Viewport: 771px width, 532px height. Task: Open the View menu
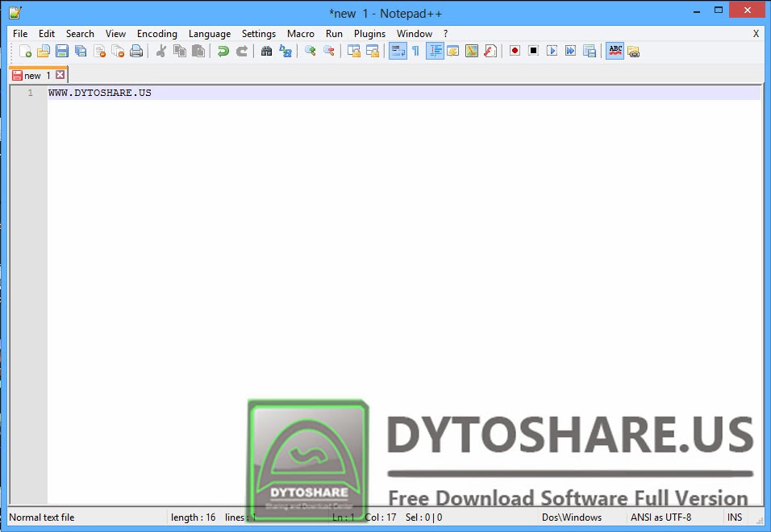tap(115, 34)
